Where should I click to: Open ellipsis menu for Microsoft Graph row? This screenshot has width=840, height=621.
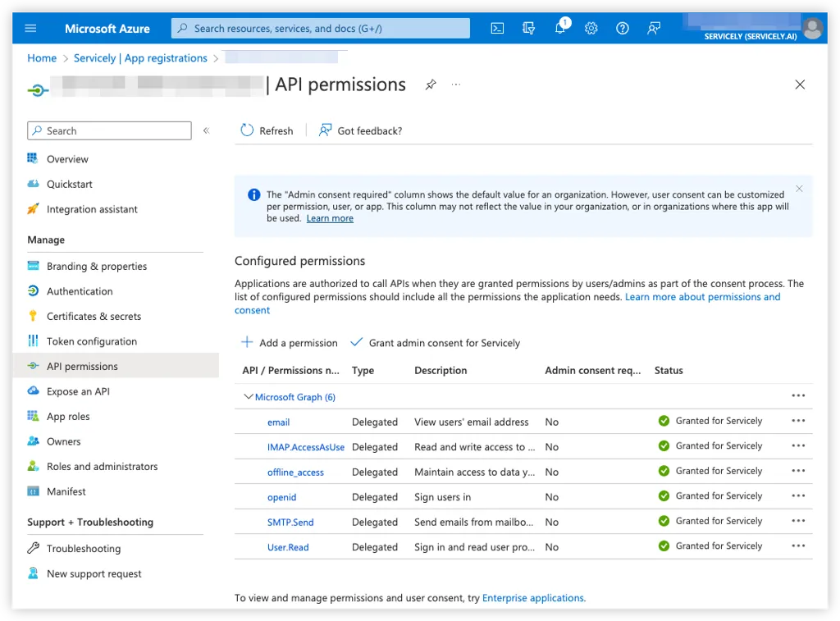798,396
